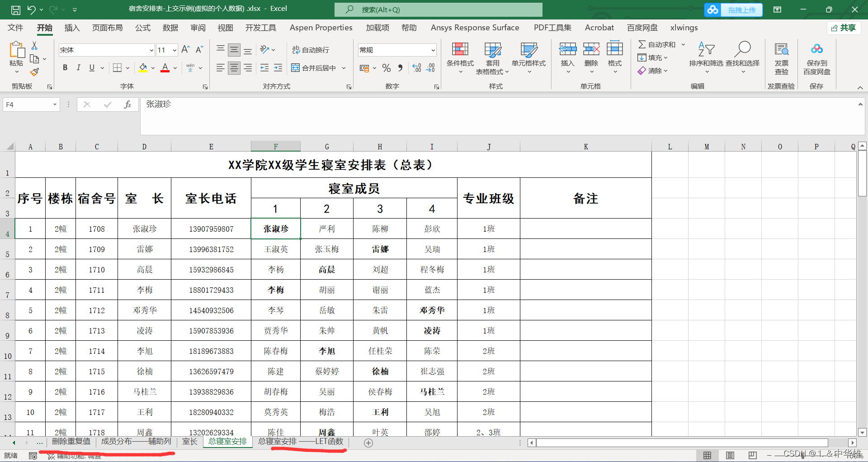Click the Comma Style icon

tap(400, 68)
